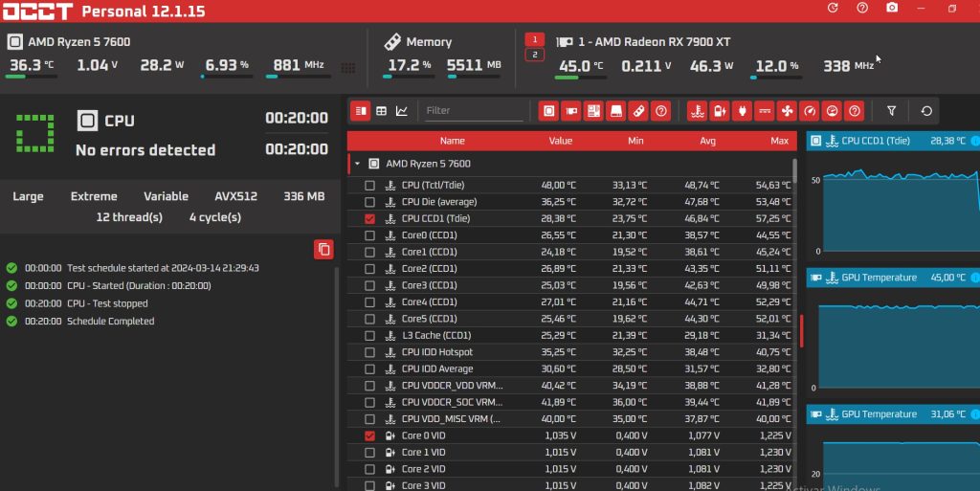Toggle the motherboard sensor source filter icon
The width and height of the screenshot is (980, 491).
pyautogui.click(x=593, y=111)
